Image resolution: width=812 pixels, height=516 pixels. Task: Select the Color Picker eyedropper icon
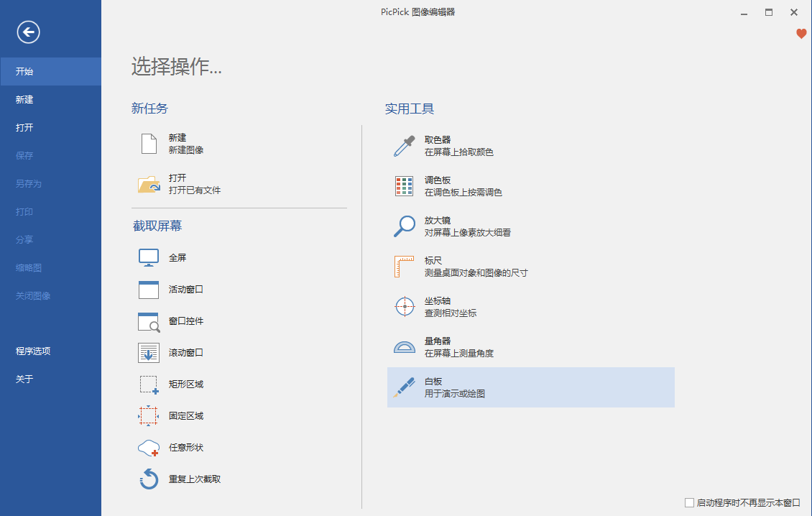coord(405,146)
